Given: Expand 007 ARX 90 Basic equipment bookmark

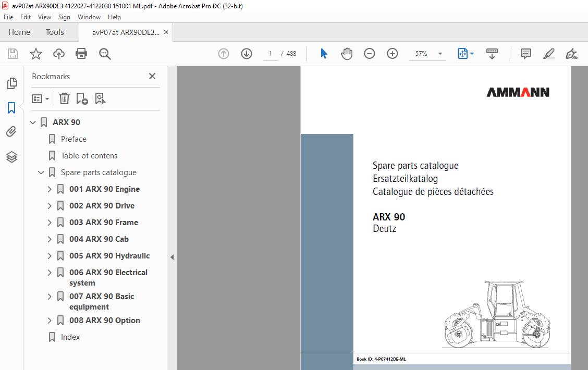Looking at the screenshot, I should (x=50, y=297).
